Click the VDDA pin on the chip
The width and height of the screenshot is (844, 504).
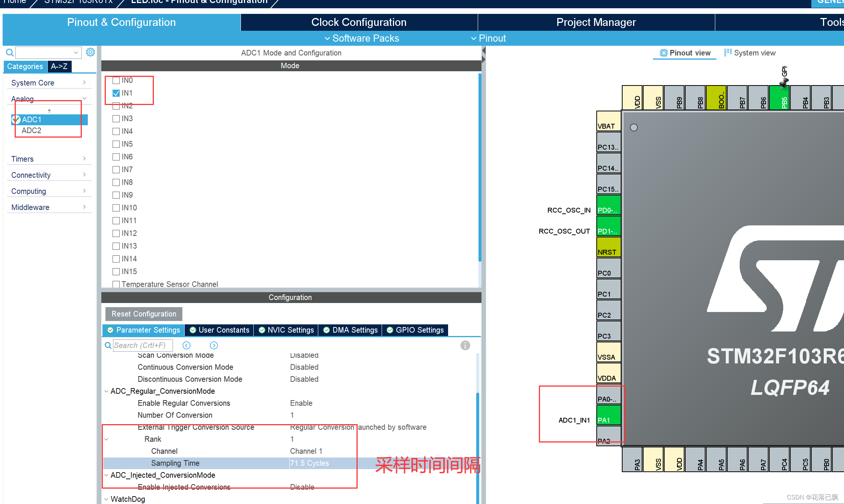(609, 373)
